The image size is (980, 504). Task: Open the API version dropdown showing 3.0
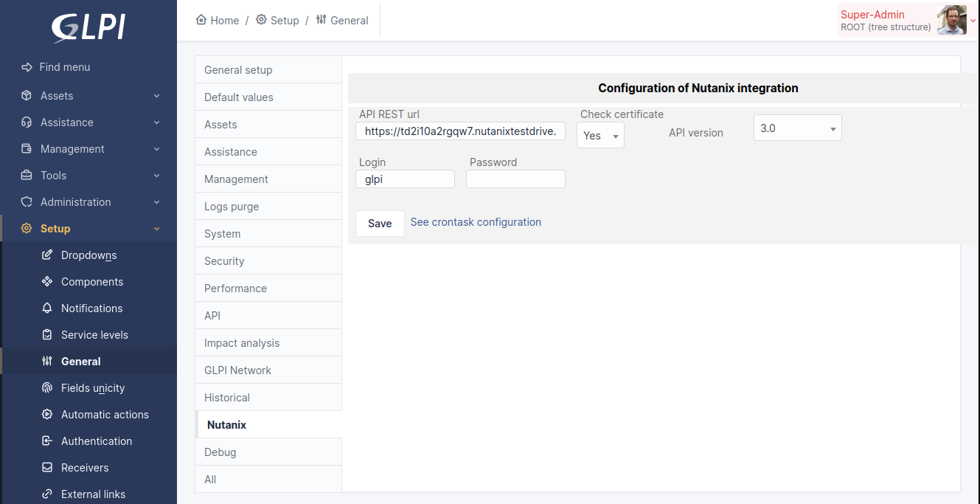click(x=797, y=127)
